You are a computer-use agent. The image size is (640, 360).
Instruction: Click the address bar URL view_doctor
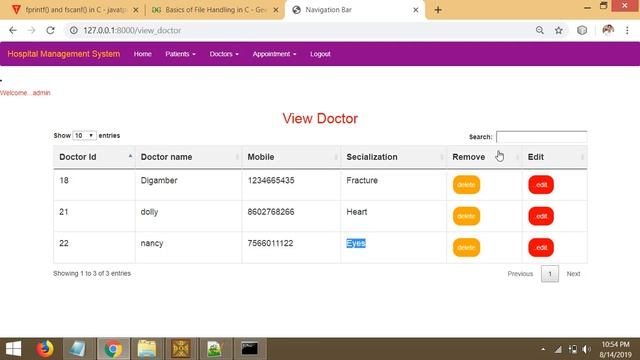click(x=132, y=30)
